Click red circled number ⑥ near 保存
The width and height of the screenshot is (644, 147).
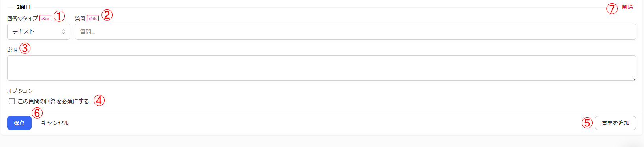tap(37, 113)
